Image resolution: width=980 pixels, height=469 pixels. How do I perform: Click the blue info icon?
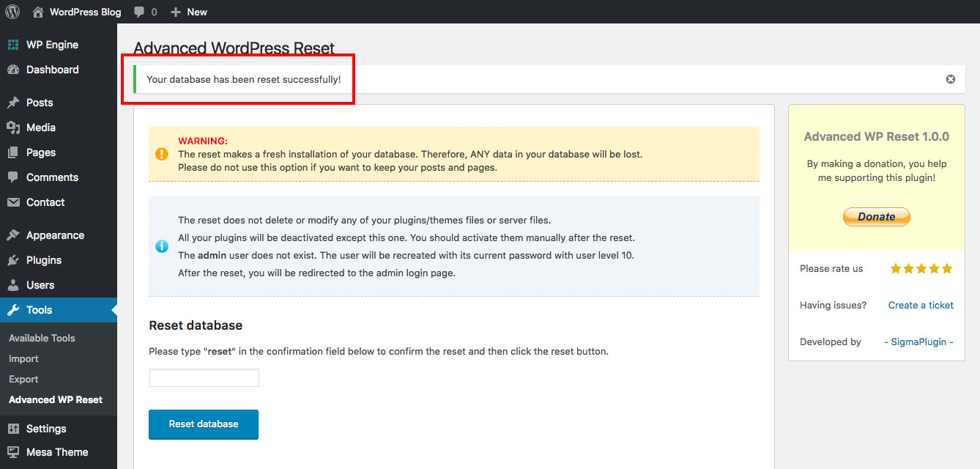pyautogui.click(x=162, y=246)
